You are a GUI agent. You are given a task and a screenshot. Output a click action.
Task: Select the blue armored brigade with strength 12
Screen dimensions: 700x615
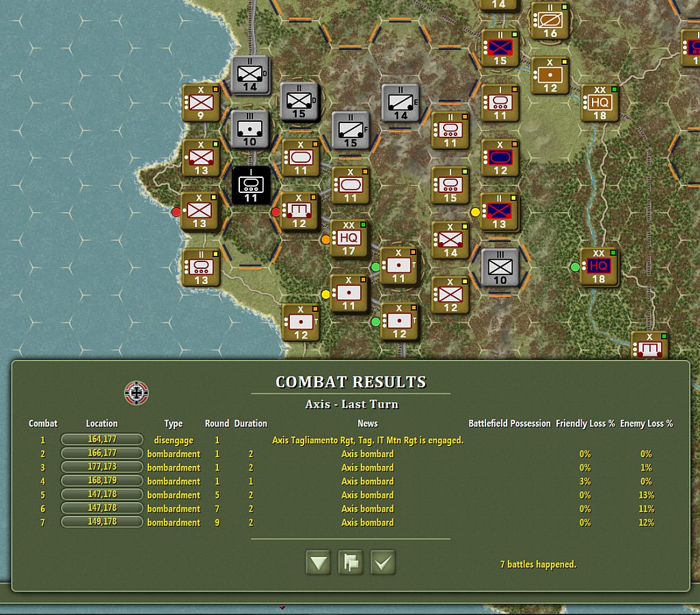click(x=500, y=157)
